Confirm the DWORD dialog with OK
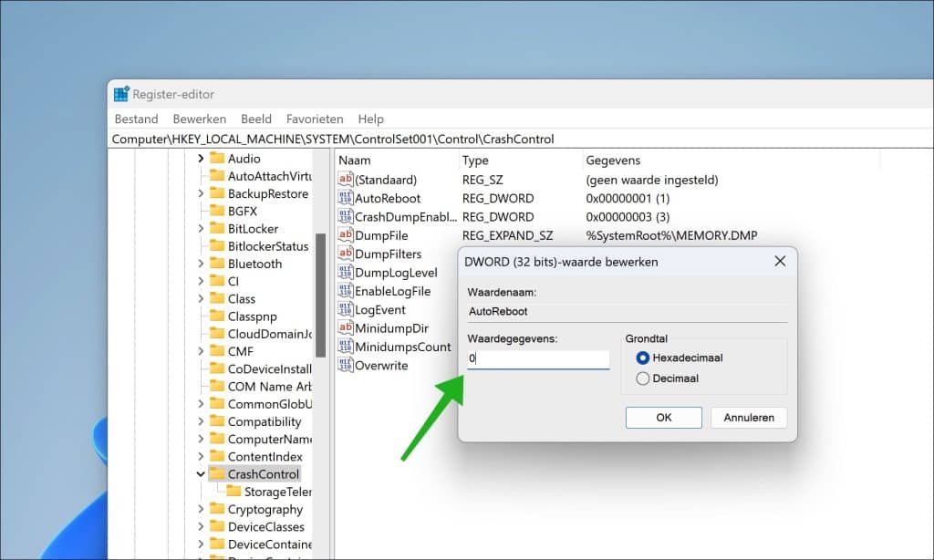934x560 pixels. click(664, 418)
